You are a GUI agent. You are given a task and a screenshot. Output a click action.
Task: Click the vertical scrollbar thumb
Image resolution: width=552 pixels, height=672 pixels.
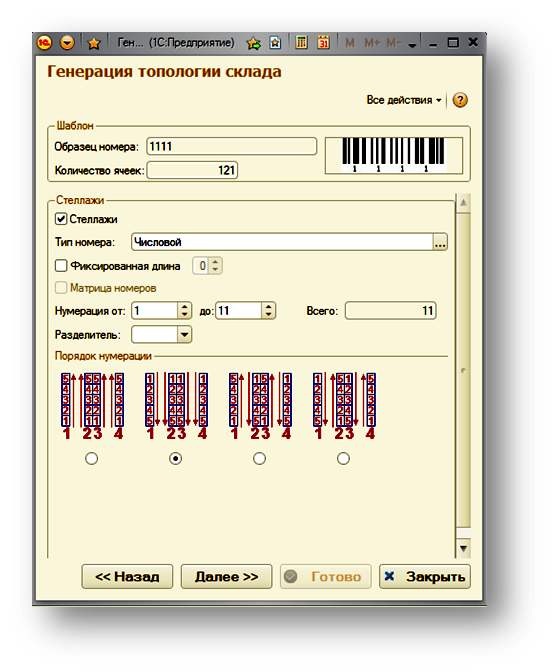463,370
